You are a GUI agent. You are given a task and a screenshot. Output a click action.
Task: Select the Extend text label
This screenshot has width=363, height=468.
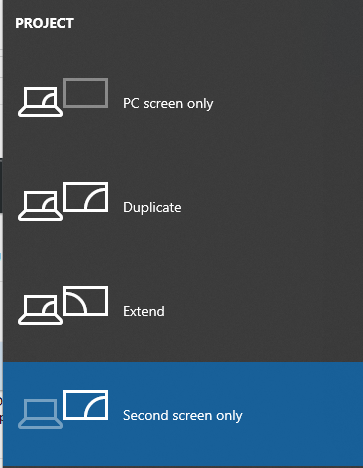coord(144,311)
